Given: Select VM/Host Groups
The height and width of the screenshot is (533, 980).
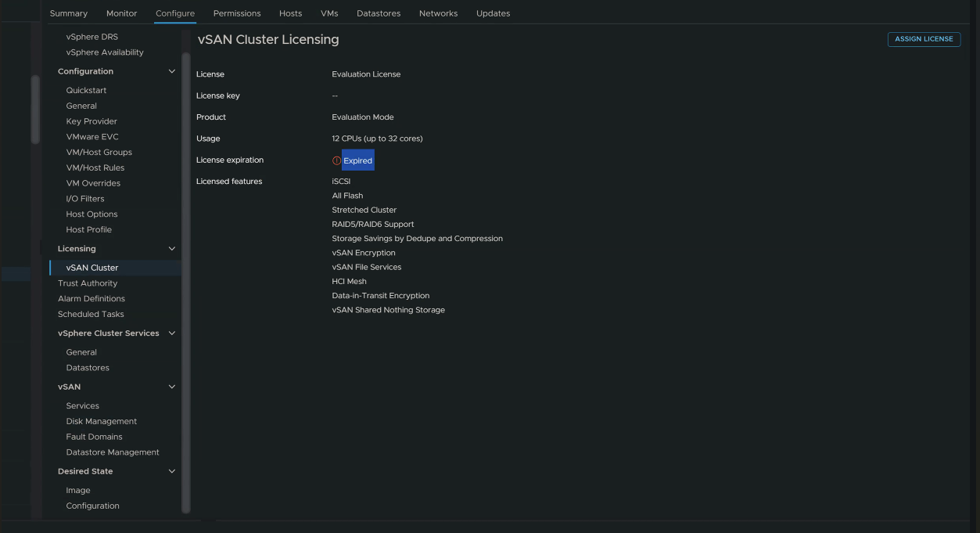Looking at the screenshot, I should click(x=99, y=153).
